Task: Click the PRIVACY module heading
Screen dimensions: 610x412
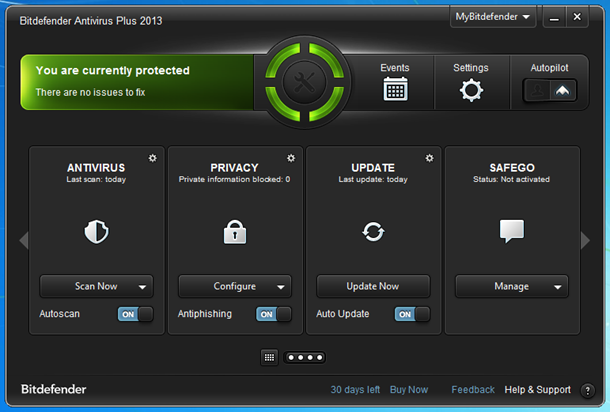Action: pos(234,168)
